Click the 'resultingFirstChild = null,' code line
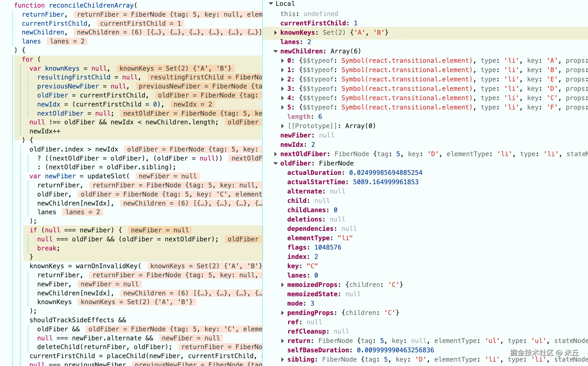 (89, 77)
